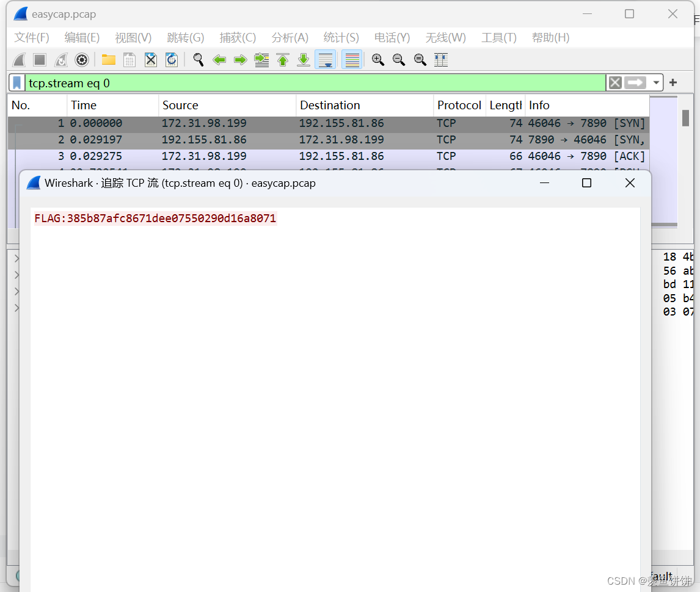Image resolution: width=700 pixels, height=592 pixels.
Task: Jump to the last packet
Action: pos(303,60)
